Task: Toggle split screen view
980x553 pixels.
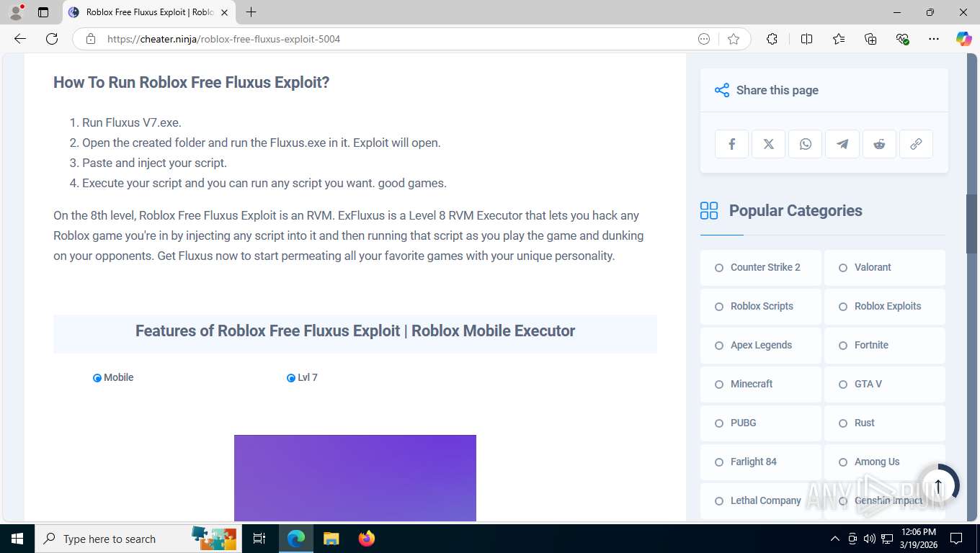Action: coord(806,39)
